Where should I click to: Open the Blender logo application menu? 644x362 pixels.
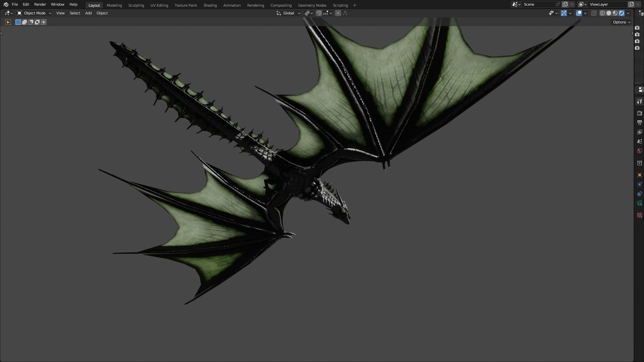tap(6, 4)
